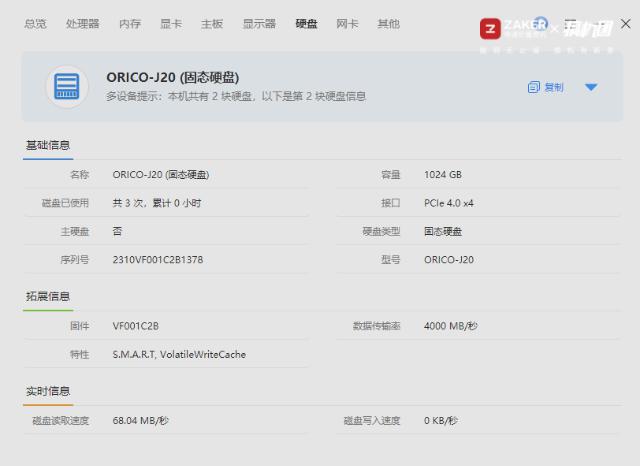Image resolution: width=640 pixels, height=466 pixels.
Task: Click the interface value PCIe 4.0 x4
Action: pyautogui.click(x=449, y=203)
